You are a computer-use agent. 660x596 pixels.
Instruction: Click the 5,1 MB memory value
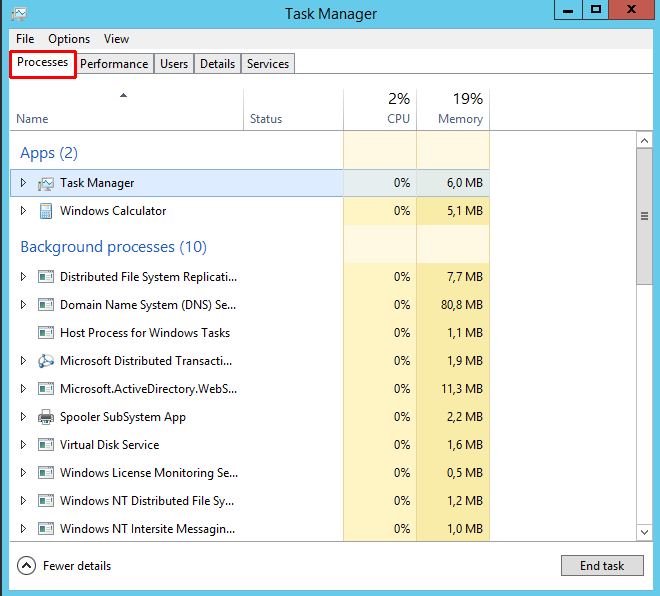pyautogui.click(x=465, y=211)
